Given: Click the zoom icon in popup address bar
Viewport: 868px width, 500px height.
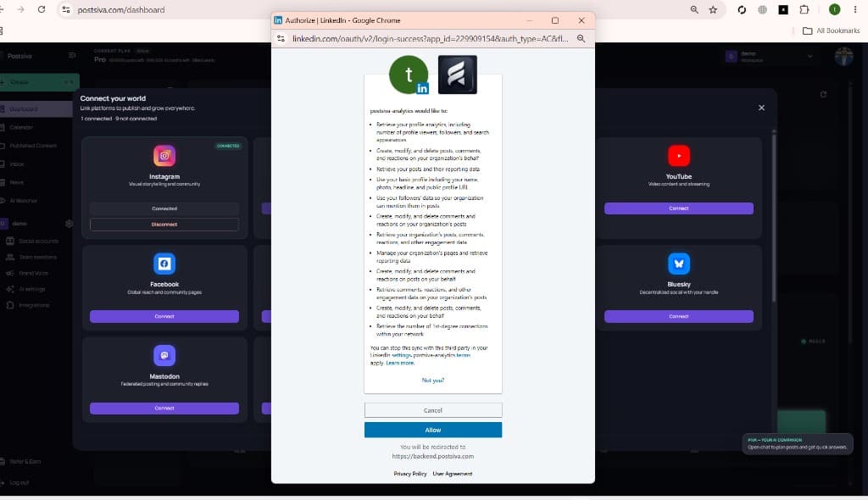Looking at the screenshot, I should tap(581, 39).
